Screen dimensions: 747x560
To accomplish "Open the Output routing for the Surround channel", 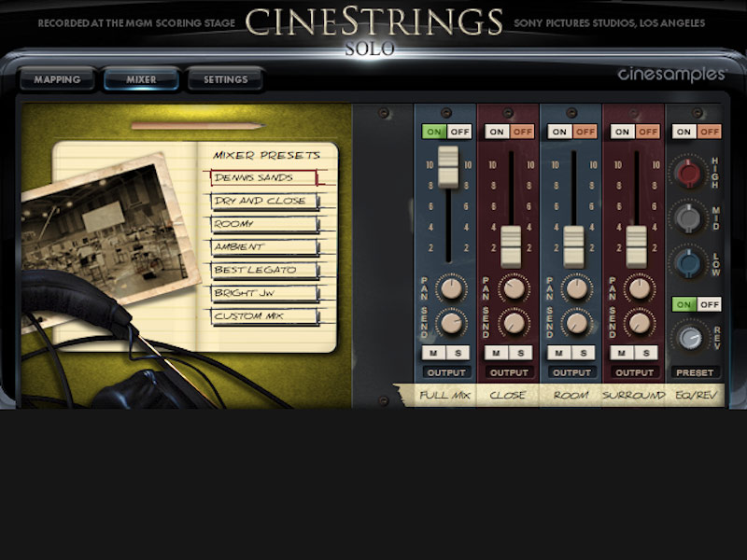I will pyautogui.click(x=636, y=371).
